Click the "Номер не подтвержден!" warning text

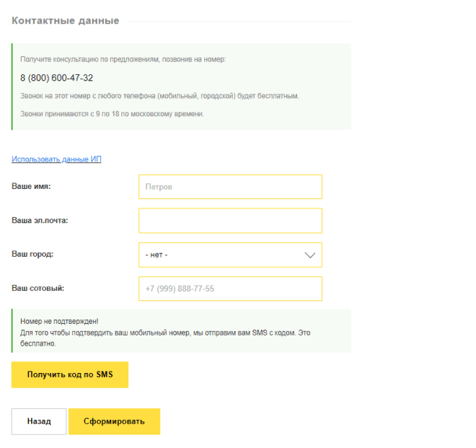coord(59,320)
